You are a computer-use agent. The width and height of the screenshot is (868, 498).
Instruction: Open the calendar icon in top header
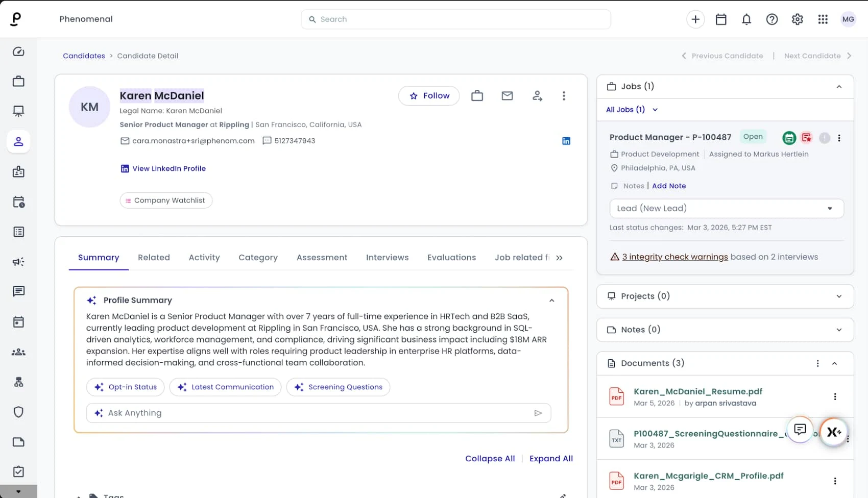coord(721,19)
